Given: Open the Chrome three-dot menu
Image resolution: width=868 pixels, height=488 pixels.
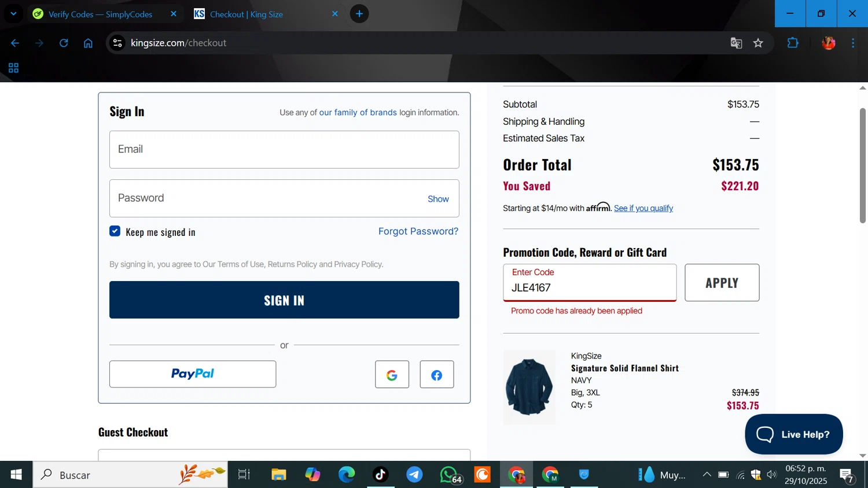Looking at the screenshot, I should pos(853,43).
